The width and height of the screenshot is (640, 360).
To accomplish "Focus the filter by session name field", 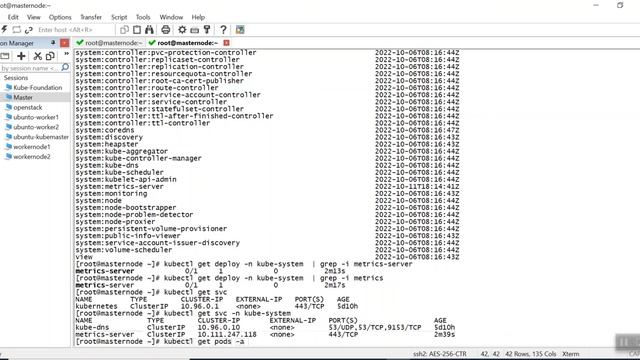I will click(30, 68).
